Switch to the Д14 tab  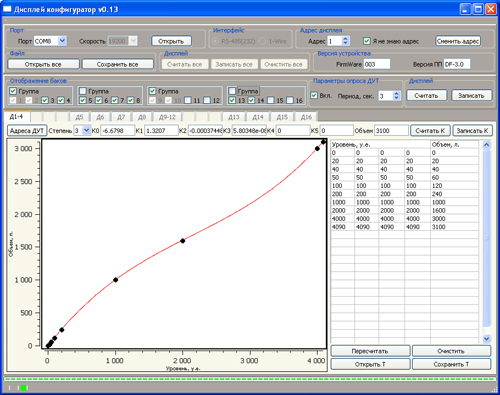258,117
